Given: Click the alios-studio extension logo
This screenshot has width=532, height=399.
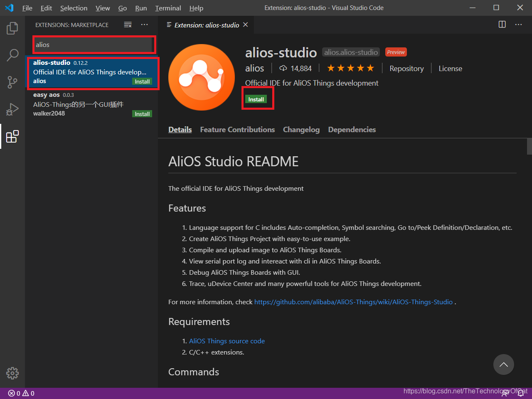Looking at the screenshot, I should click(202, 77).
